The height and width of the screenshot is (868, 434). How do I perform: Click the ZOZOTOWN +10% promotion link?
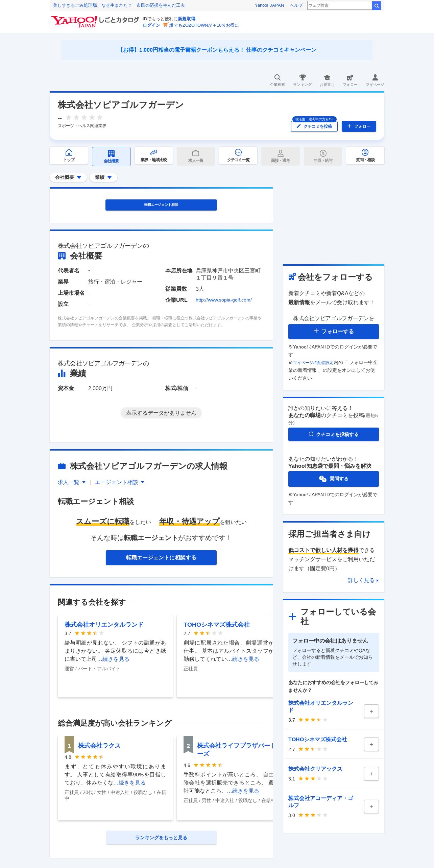coord(204,25)
